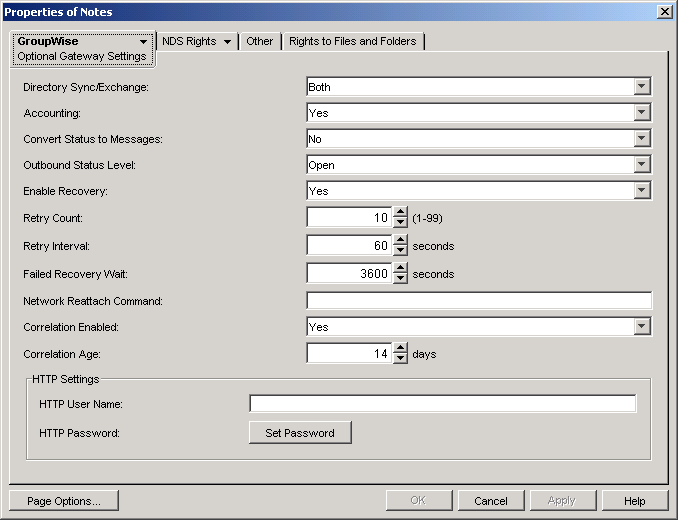Image resolution: width=678 pixels, height=520 pixels.
Task: Click the HTTP Settings group label
Action: pyautogui.click(x=66, y=379)
